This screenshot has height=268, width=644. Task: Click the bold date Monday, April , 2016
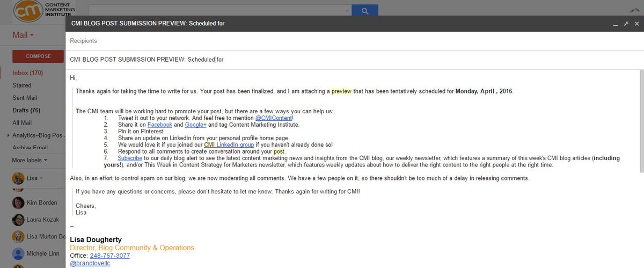pyautogui.click(x=484, y=91)
